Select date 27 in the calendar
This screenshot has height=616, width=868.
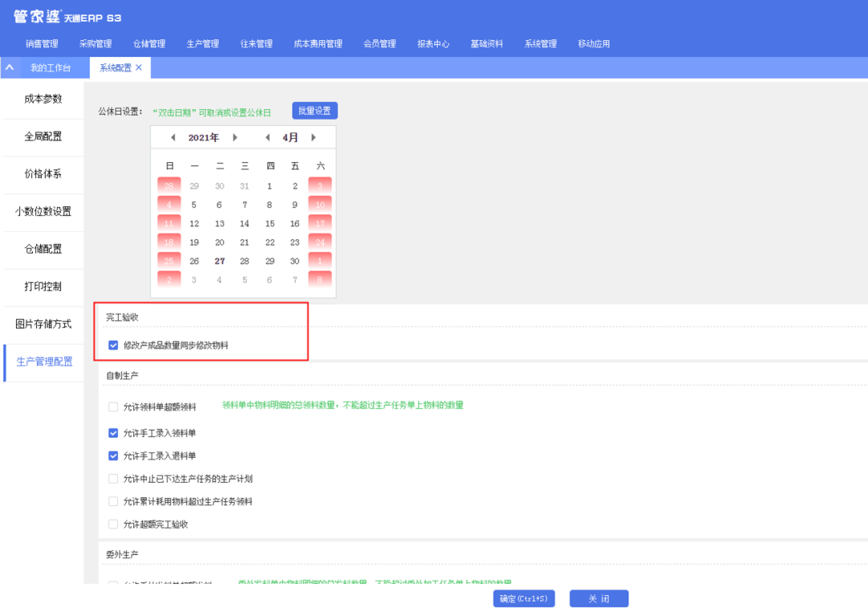[219, 261]
